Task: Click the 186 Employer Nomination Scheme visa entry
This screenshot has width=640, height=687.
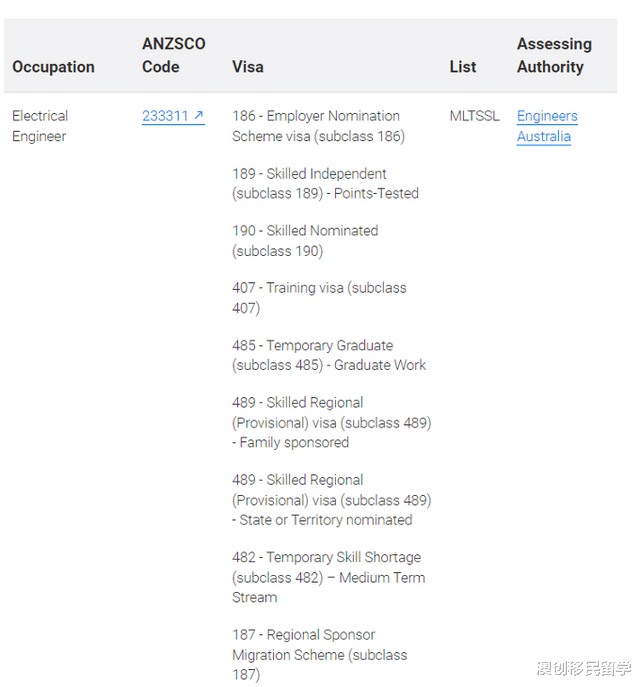Action: pyautogui.click(x=318, y=126)
